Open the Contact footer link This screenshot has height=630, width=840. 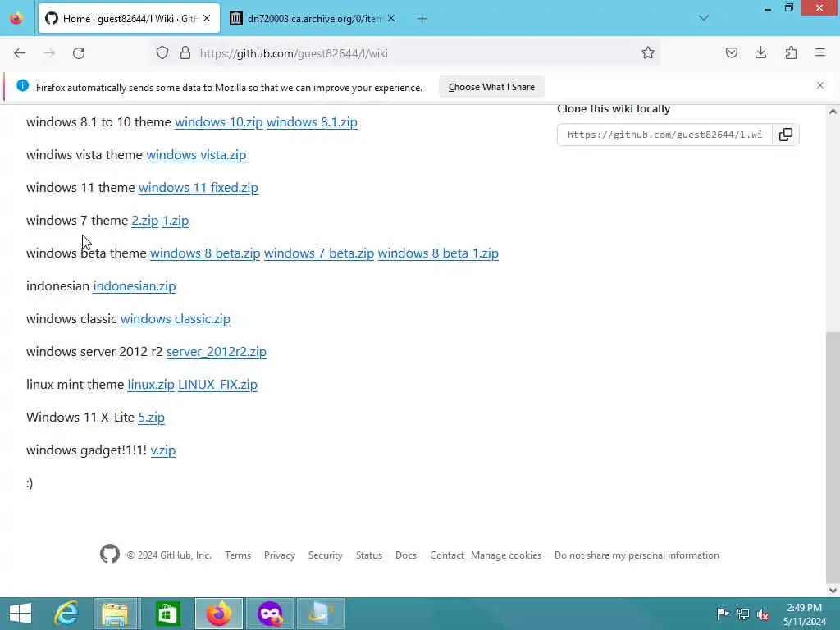pyautogui.click(x=447, y=555)
